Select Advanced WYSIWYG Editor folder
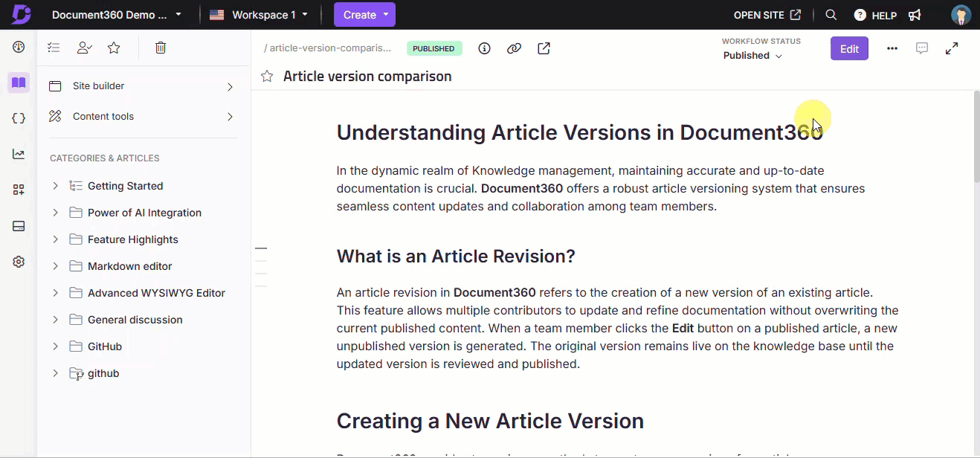980x458 pixels. [156, 293]
